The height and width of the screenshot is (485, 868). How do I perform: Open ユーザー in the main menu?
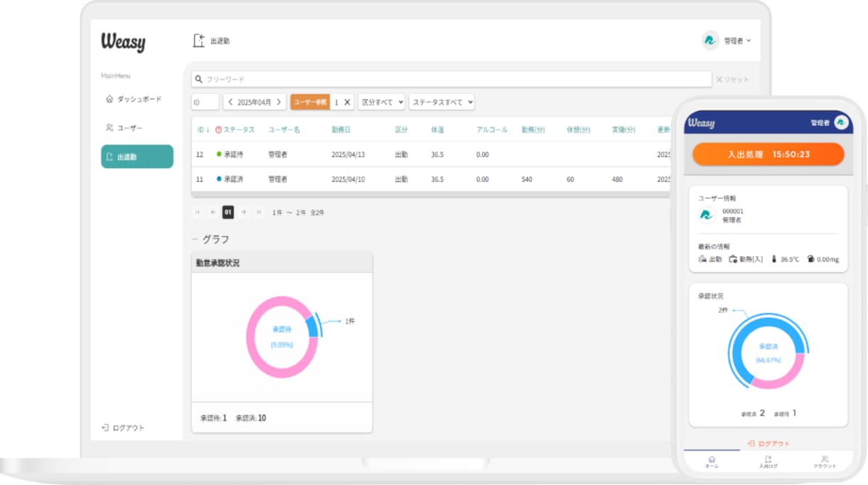tap(125, 128)
